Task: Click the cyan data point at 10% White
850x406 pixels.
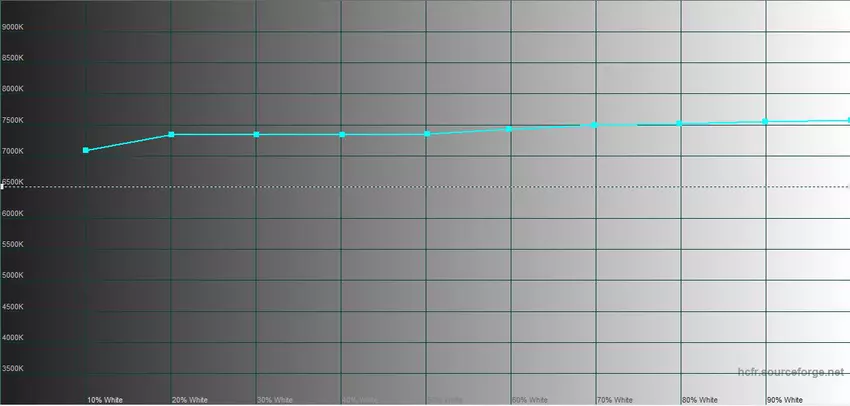Action: (86, 150)
